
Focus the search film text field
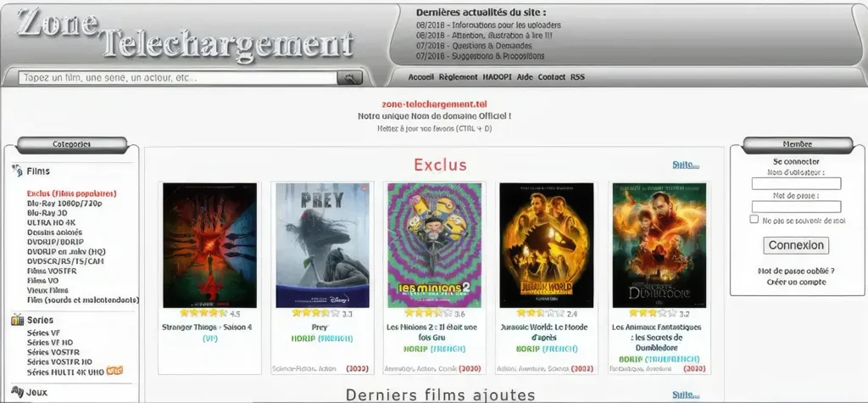(x=178, y=78)
